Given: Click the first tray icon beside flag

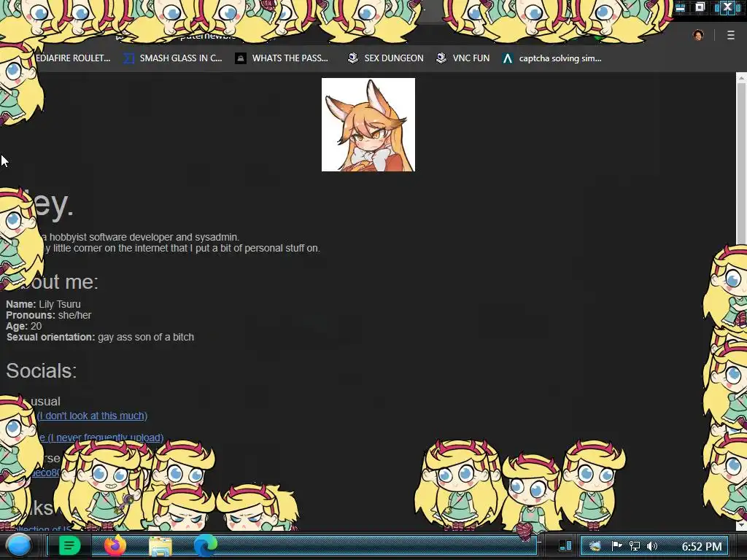Looking at the screenshot, I should point(595,546).
